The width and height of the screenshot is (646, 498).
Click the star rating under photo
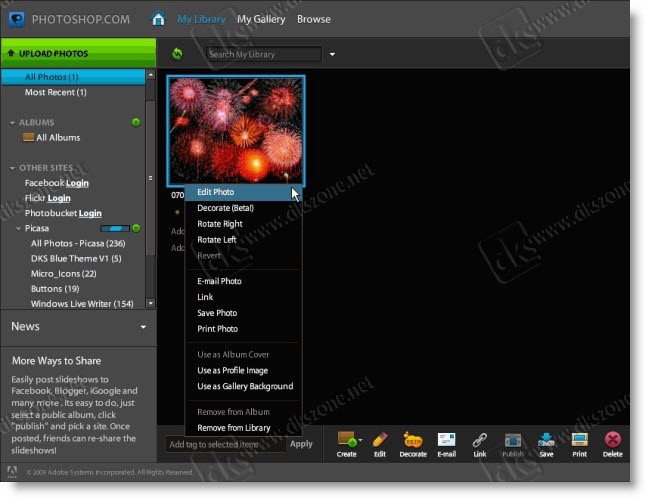(x=177, y=212)
